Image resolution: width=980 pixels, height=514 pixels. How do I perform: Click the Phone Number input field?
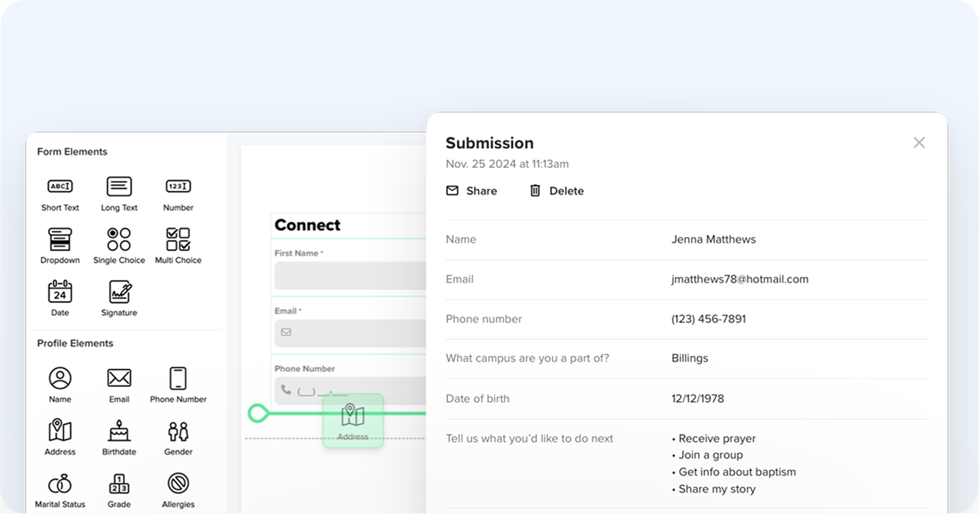pos(351,391)
